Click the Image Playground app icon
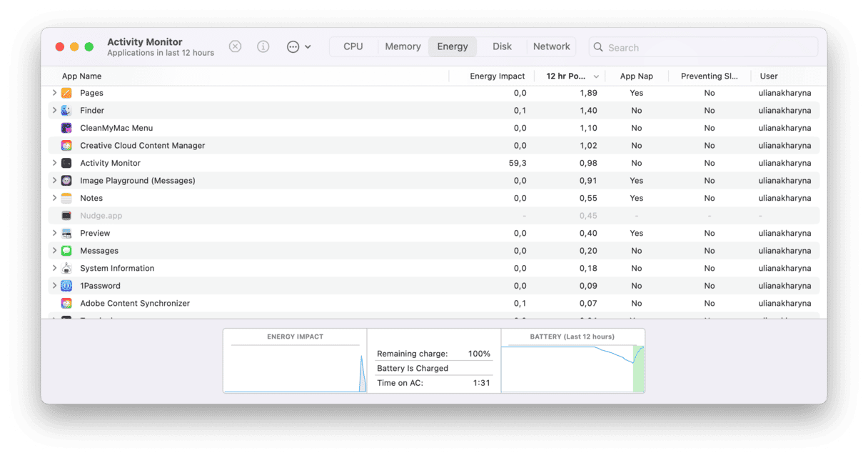 coord(66,181)
